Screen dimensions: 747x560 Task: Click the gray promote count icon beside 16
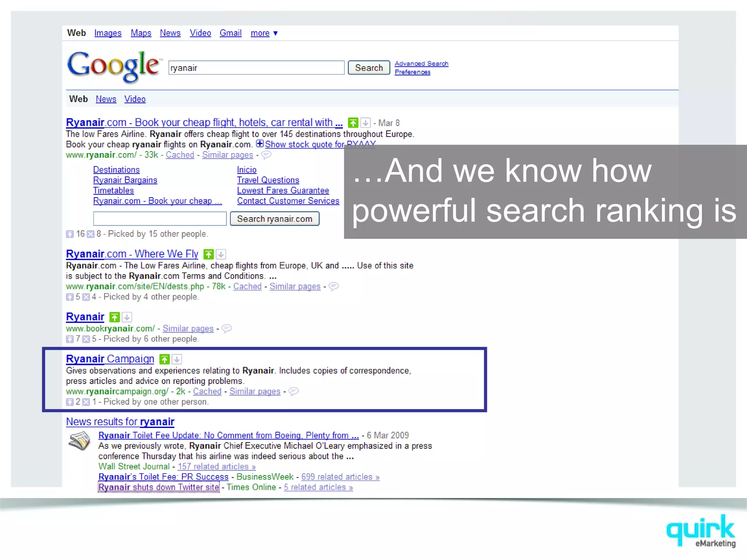(70, 234)
